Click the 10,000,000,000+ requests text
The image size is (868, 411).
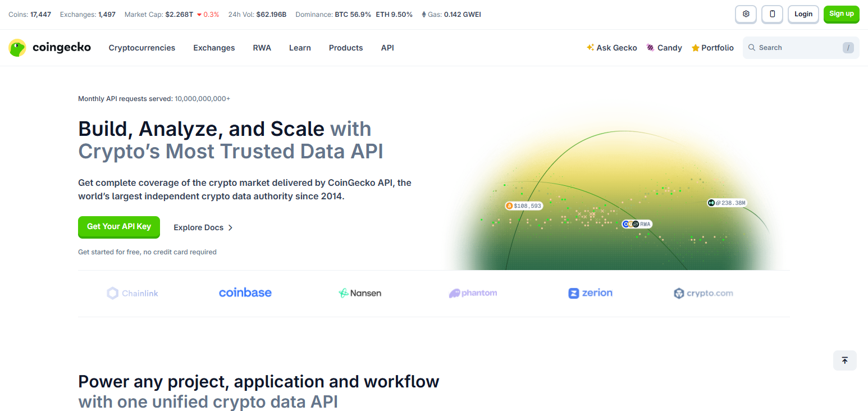[202, 99]
